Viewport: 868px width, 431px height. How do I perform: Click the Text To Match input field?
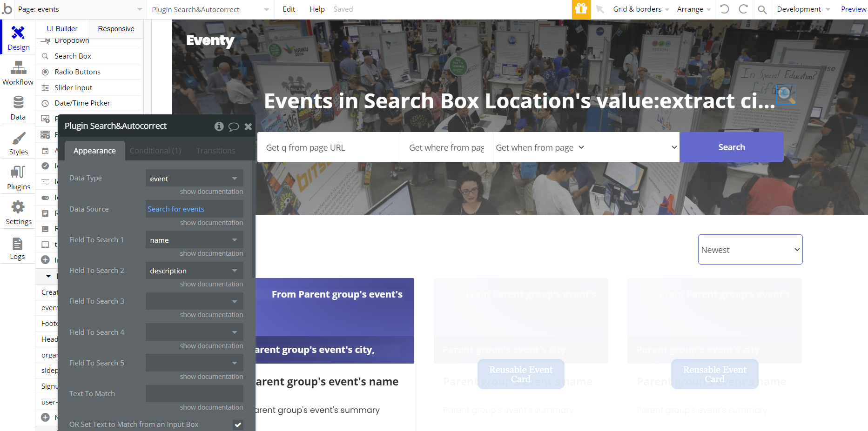click(x=195, y=394)
